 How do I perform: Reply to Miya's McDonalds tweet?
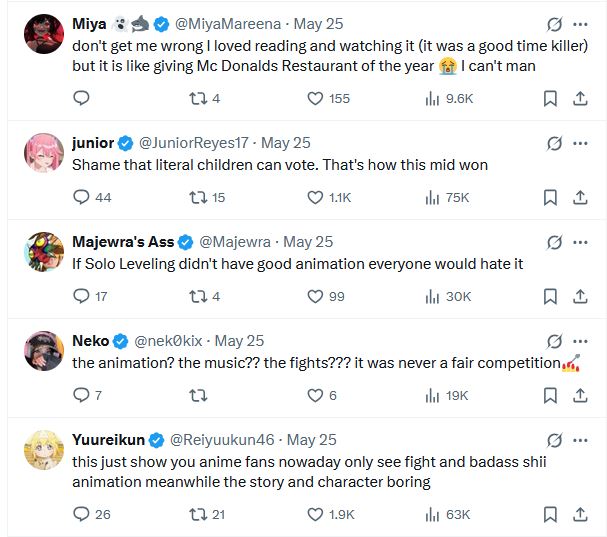[x=82, y=98]
